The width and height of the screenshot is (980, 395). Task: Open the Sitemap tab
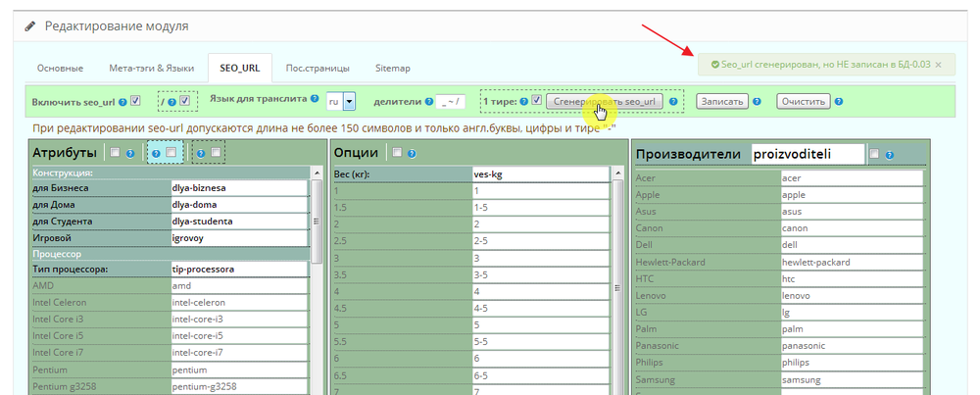[392, 68]
